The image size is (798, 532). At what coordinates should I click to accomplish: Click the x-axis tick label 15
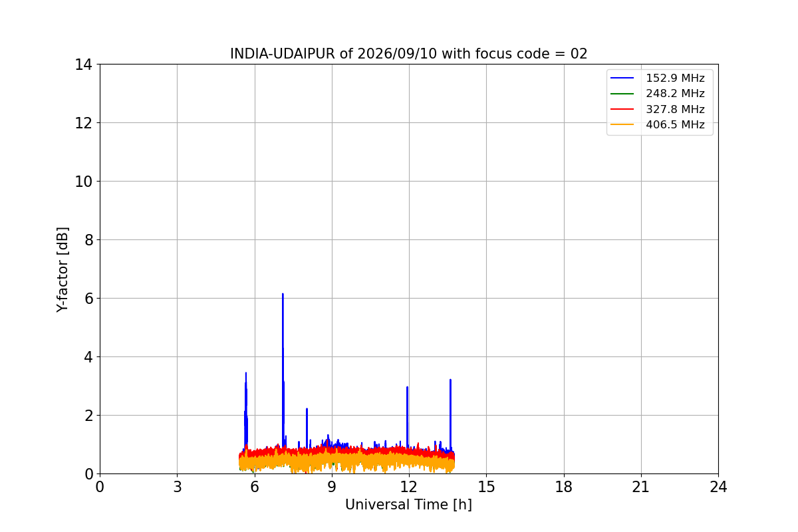click(486, 487)
